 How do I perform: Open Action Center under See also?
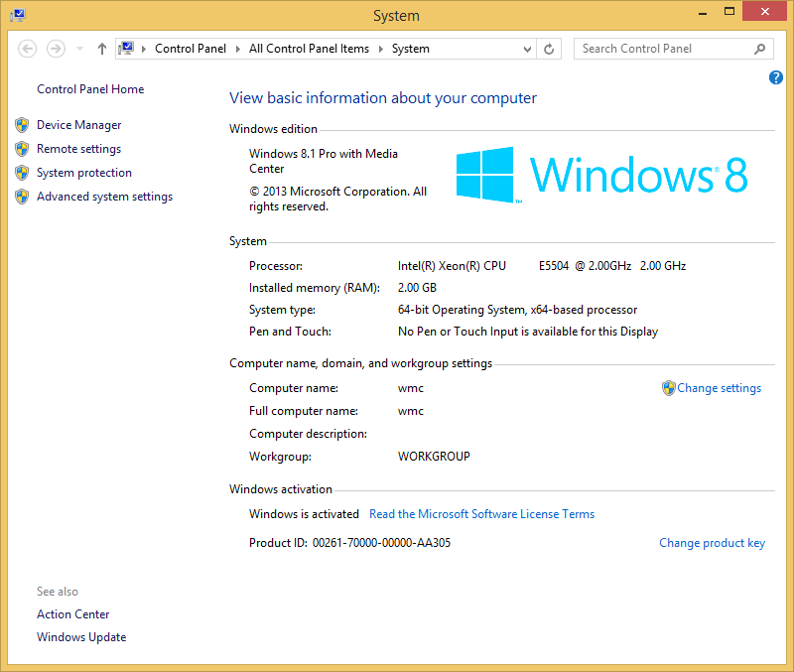pos(72,613)
